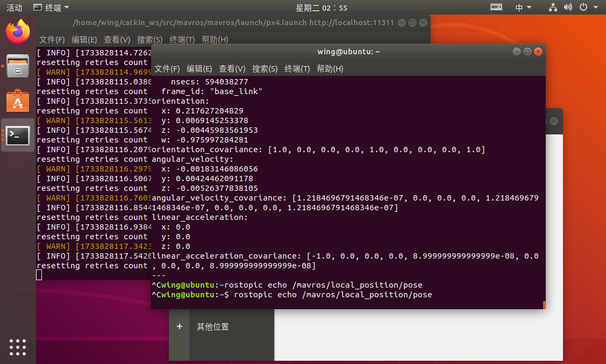Viewport: 606px width, 364px height.
Task: Open 编辑(E) menu in wing@ubuntu terminal
Action: 199,69
